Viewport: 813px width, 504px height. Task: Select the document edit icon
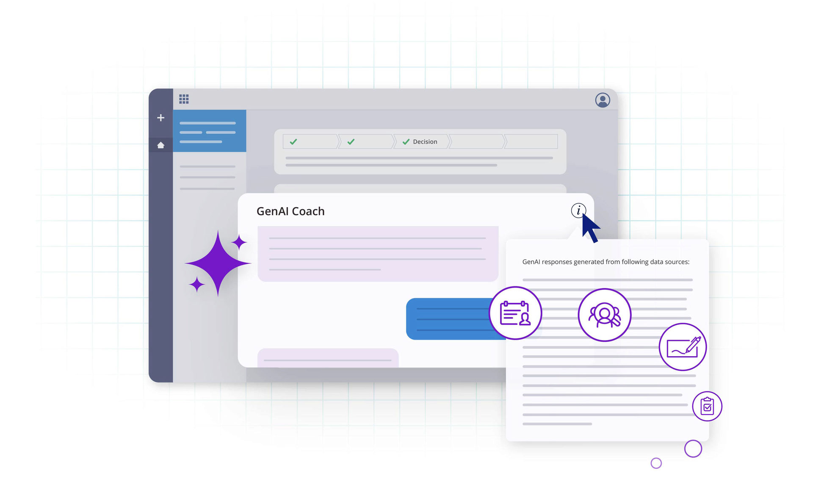[x=682, y=346]
